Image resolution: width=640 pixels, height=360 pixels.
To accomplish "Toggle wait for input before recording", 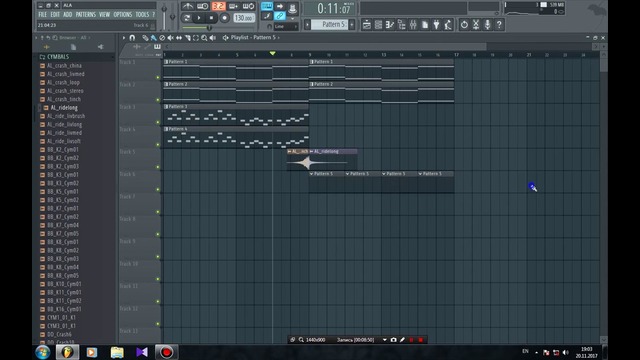I will click(x=203, y=6).
